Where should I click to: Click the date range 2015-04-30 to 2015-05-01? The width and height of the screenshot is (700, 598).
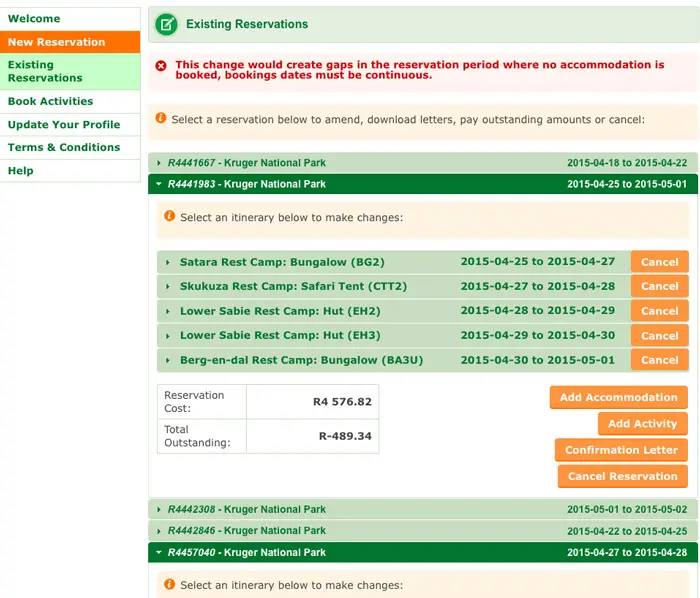coord(538,360)
